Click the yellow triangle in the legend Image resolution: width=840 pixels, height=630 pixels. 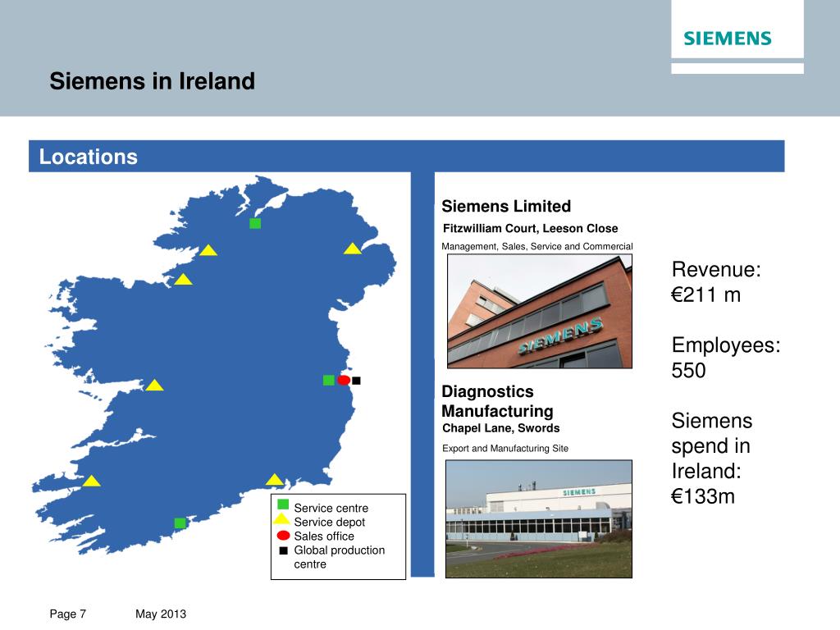[282, 518]
